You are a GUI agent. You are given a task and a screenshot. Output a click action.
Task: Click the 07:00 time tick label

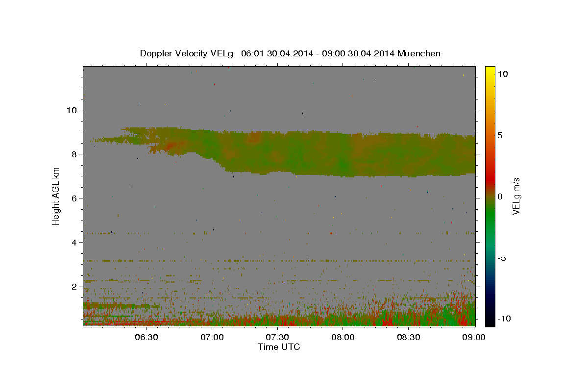pyautogui.click(x=212, y=337)
